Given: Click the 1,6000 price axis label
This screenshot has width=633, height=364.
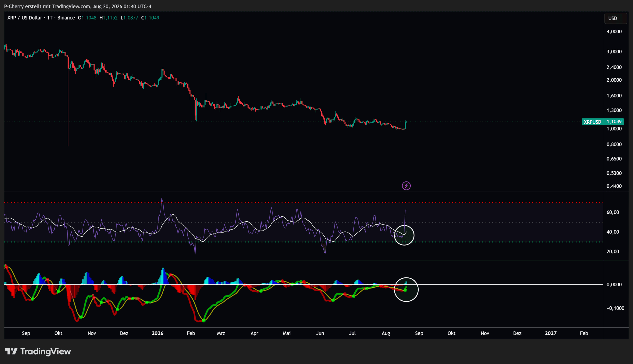Looking at the screenshot, I should [614, 96].
